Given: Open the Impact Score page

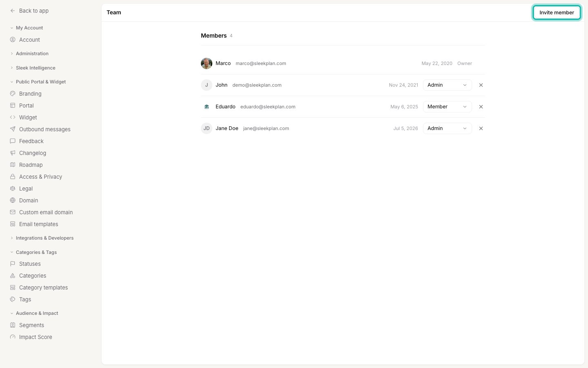Looking at the screenshot, I should coord(36,337).
